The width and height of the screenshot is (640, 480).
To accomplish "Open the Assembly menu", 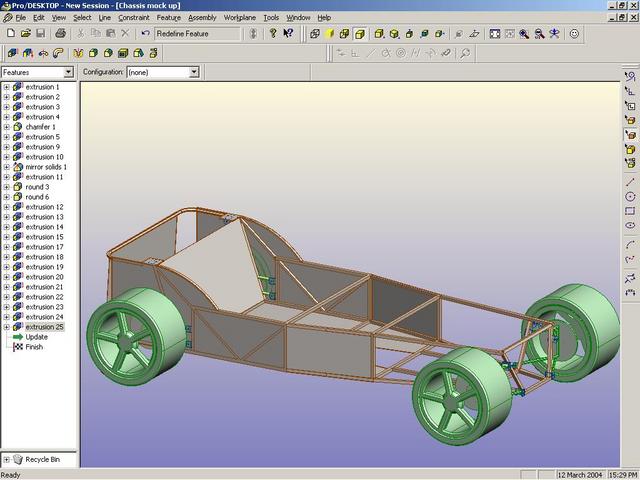I will 202,18.
